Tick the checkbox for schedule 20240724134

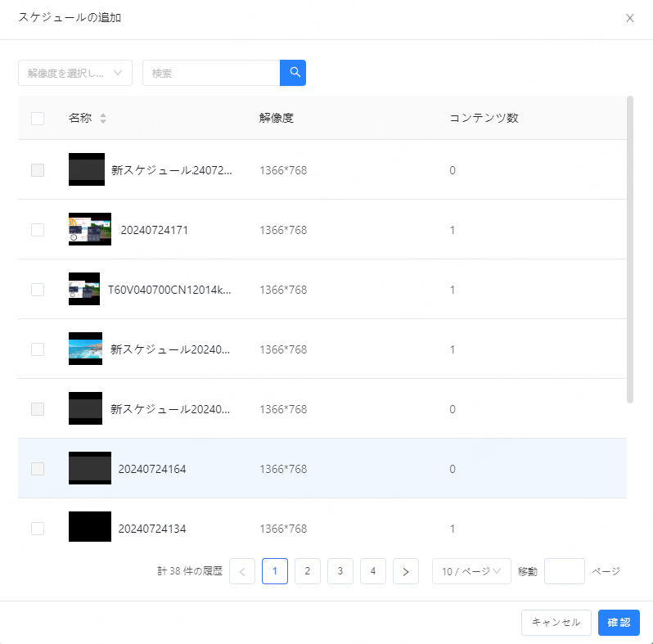tap(38, 529)
